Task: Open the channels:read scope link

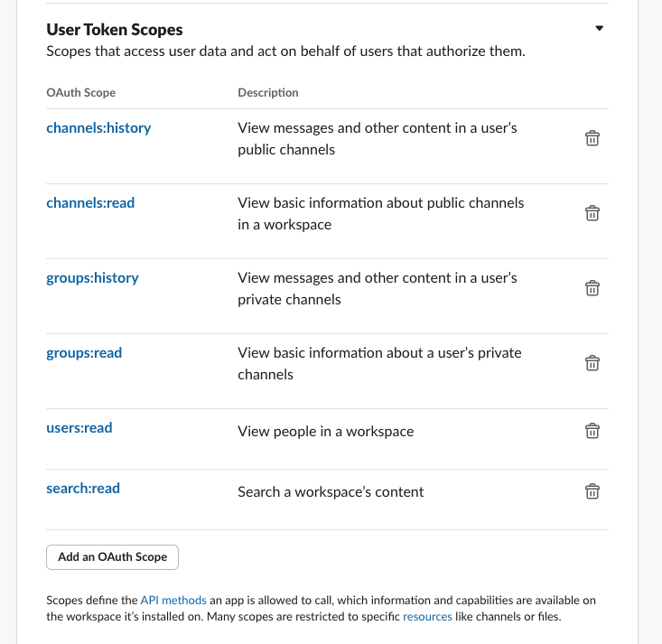Action: click(x=90, y=203)
